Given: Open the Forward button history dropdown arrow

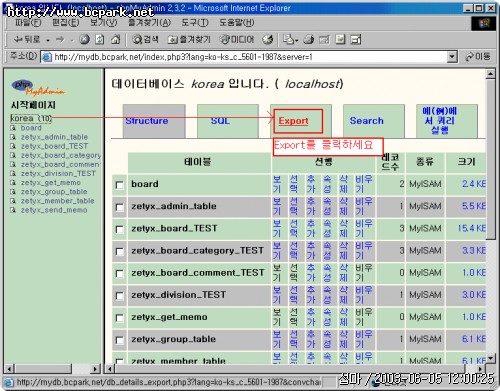Looking at the screenshot, I should pyautogui.click(x=72, y=40).
